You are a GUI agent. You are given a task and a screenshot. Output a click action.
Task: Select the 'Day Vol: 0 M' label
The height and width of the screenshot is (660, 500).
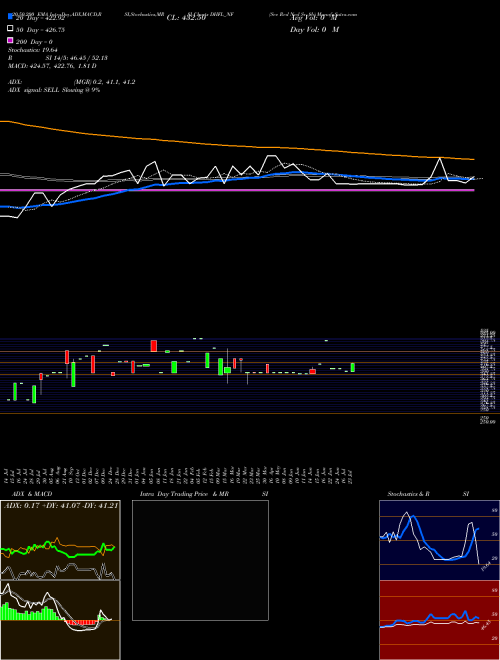point(314,30)
